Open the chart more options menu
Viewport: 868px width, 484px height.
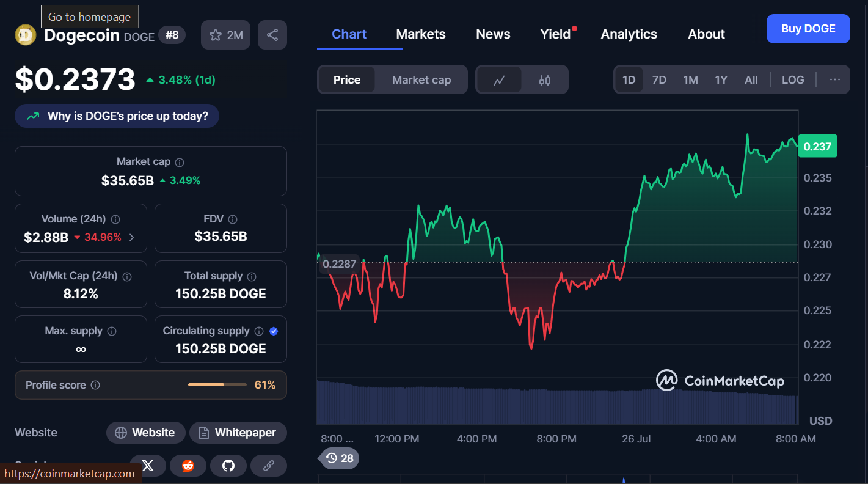tap(835, 80)
